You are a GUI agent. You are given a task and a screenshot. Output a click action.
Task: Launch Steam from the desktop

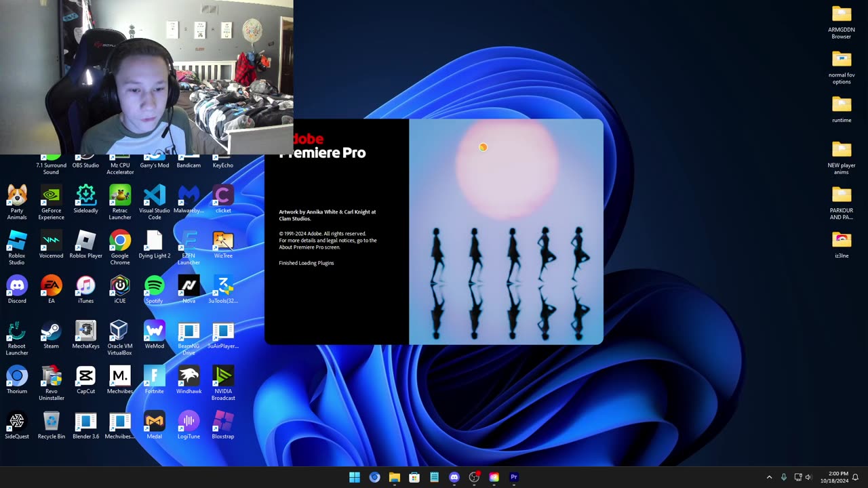pyautogui.click(x=51, y=335)
